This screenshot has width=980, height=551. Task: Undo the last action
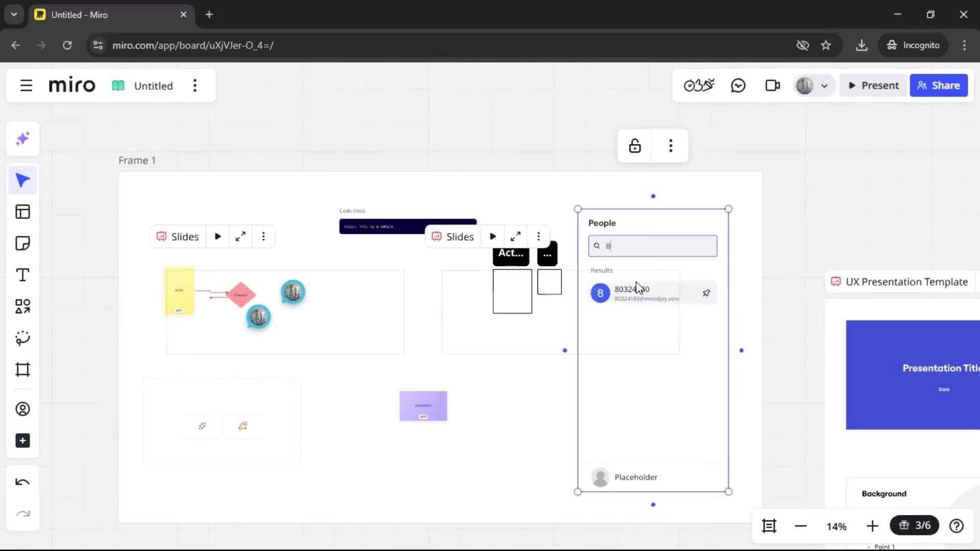click(22, 482)
